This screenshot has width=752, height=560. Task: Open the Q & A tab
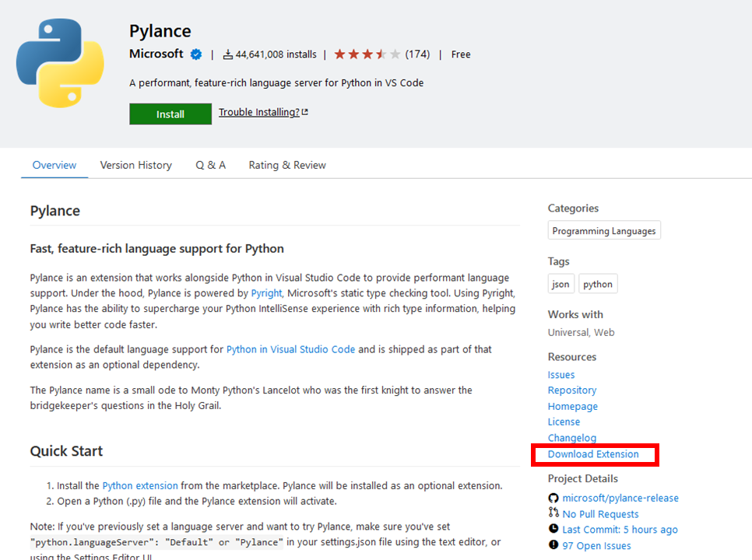click(x=210, y=165)
